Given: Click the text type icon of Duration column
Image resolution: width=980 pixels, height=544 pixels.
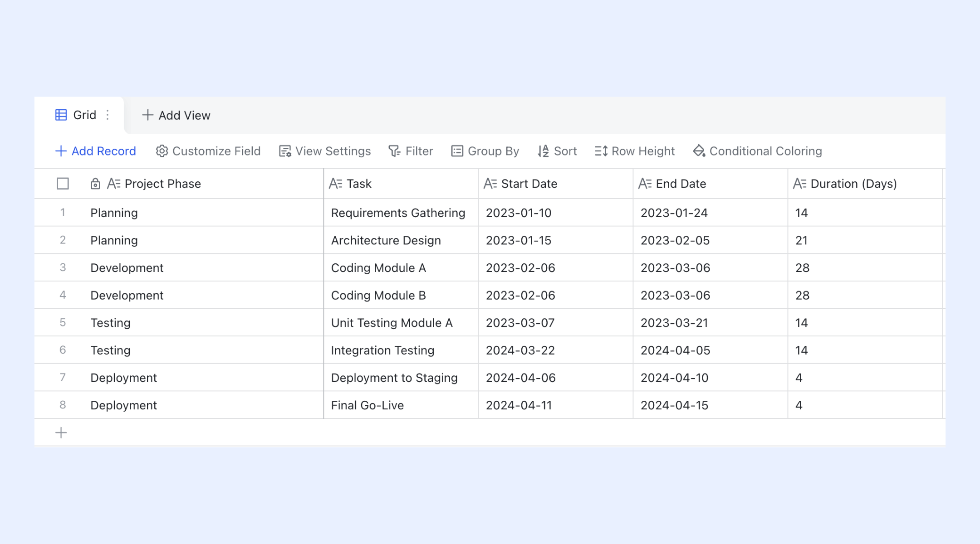Looking at the screenshot, I should [x=799, y=184].
